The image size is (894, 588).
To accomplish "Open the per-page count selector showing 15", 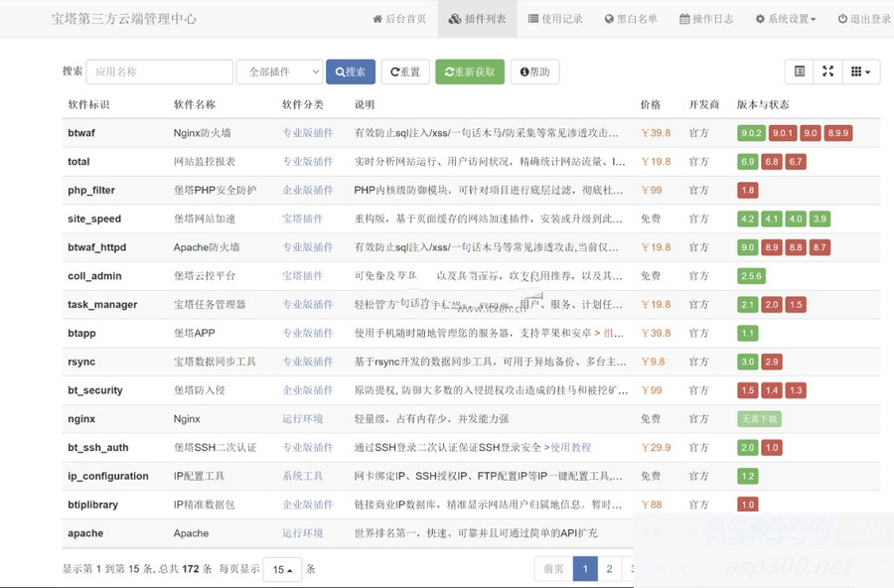I will click(282, 569).
